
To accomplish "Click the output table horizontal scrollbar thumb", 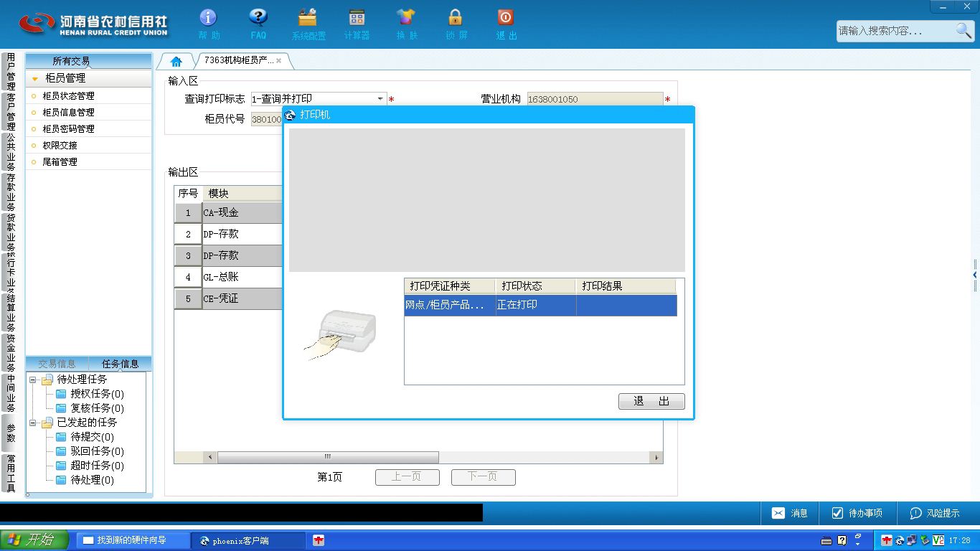I will [x=328, y=457].
